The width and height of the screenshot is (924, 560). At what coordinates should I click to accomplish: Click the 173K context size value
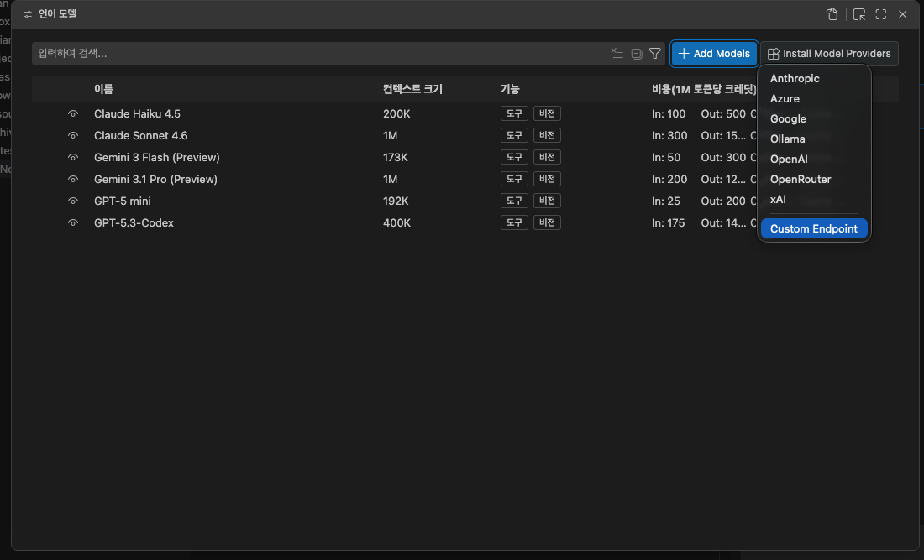coord(395,157)
